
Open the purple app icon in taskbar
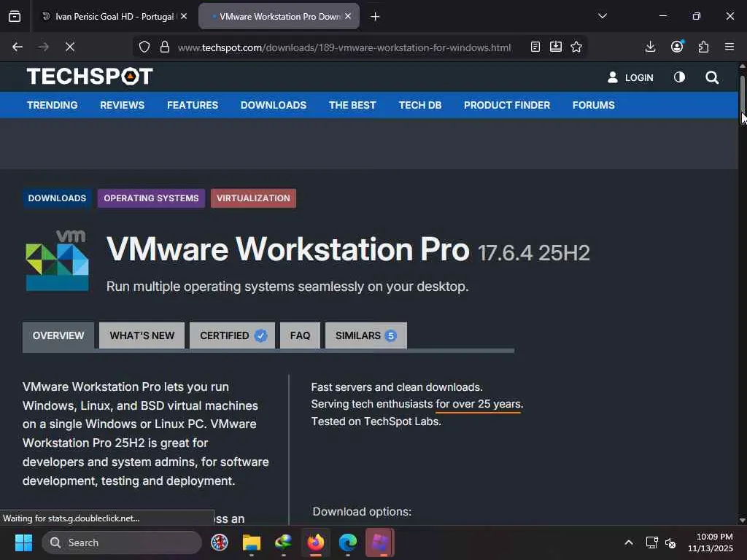[379, 542]
